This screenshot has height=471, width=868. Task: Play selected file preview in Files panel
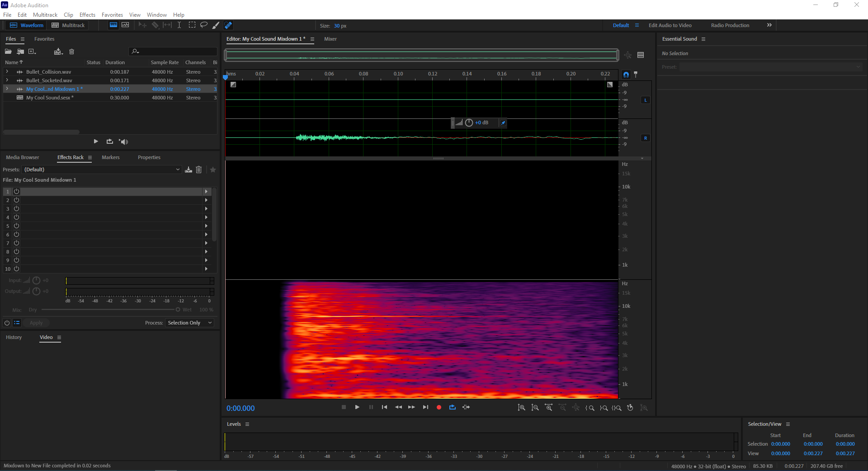(96, 141)
